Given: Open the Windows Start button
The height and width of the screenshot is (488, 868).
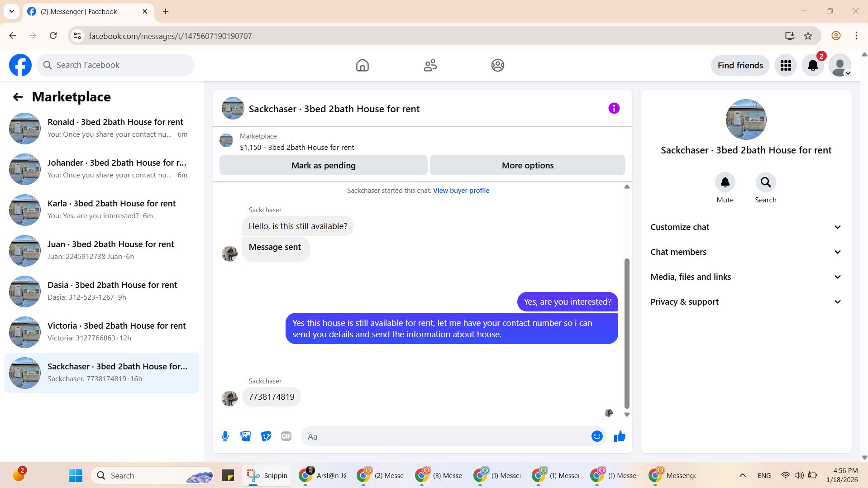Looking at the screenshot, I should click(76, 475).
